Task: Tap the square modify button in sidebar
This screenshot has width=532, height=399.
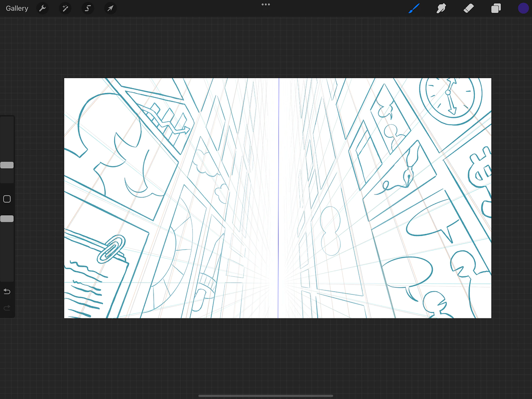Action: click(x=7, y=199)
